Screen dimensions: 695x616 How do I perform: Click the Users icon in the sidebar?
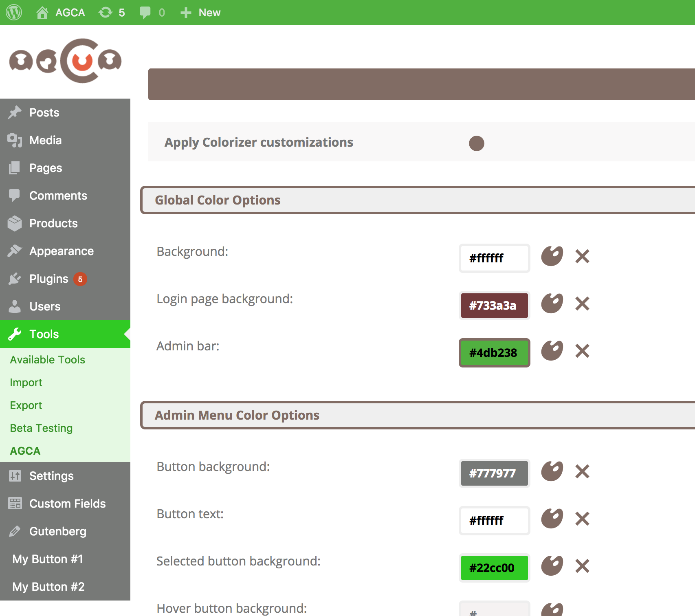pos(15,306)
